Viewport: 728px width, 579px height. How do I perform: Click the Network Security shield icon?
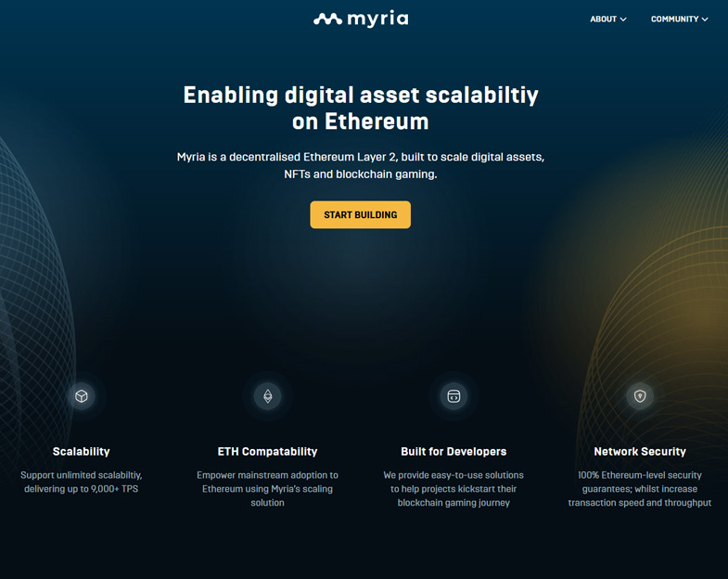(x=640, y=396)
